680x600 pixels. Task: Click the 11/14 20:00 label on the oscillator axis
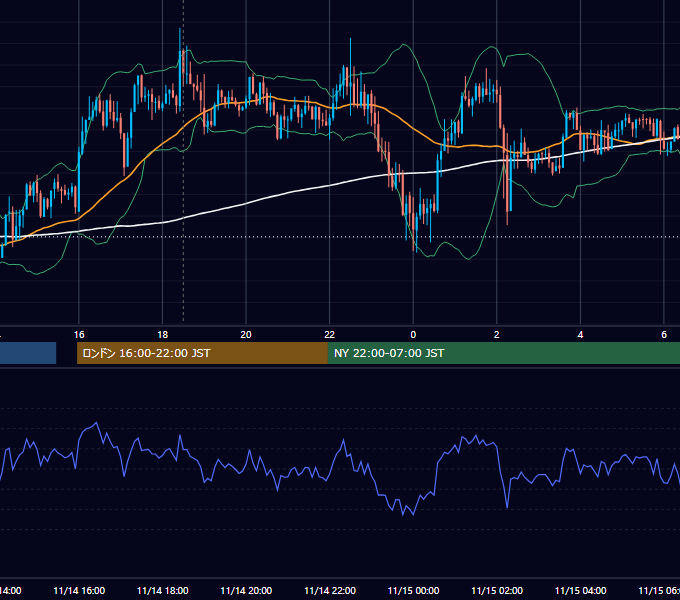[246, 591]
